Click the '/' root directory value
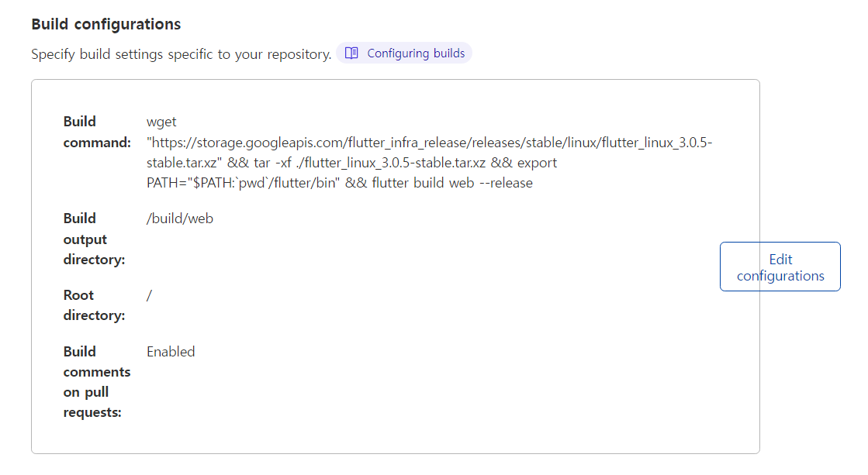The height and width of the screenshot is (475, 868). pyautogui.click(x=149, y=295)
